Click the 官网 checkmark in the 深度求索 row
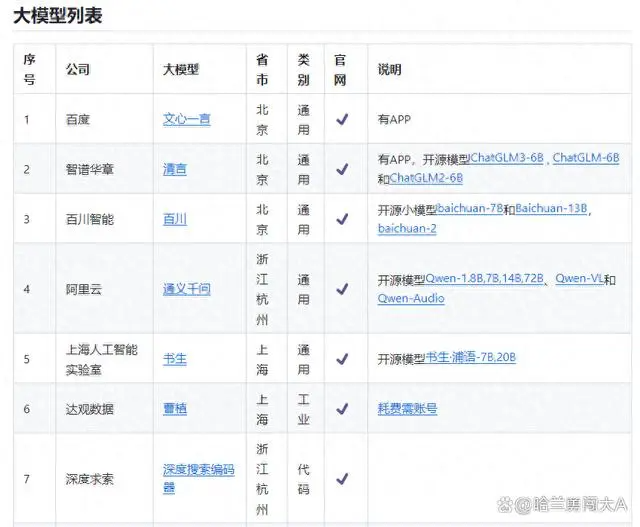640x527 pixels. tap(342, 478)
